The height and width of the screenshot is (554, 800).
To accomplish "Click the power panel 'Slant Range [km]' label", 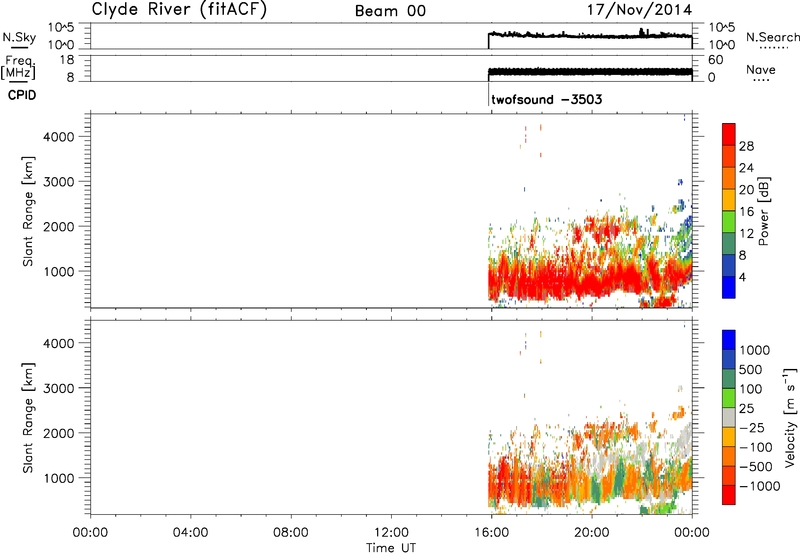I will [28, 211].
